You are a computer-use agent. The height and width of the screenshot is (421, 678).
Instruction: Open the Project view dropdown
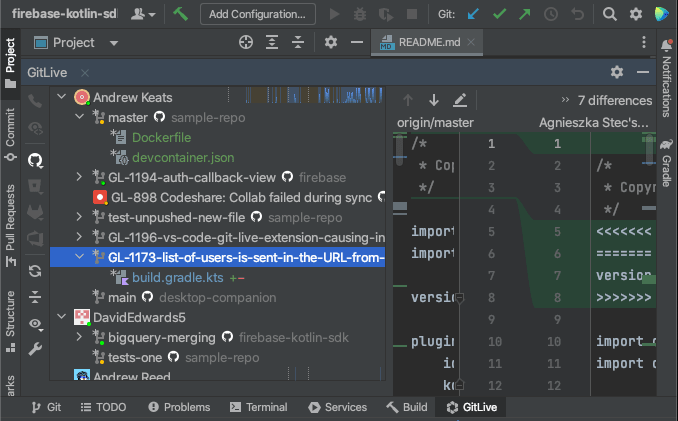114,43
